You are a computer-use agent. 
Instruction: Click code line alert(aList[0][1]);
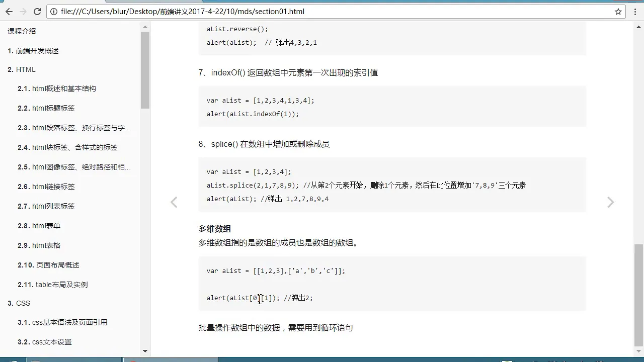pos(243,298)
